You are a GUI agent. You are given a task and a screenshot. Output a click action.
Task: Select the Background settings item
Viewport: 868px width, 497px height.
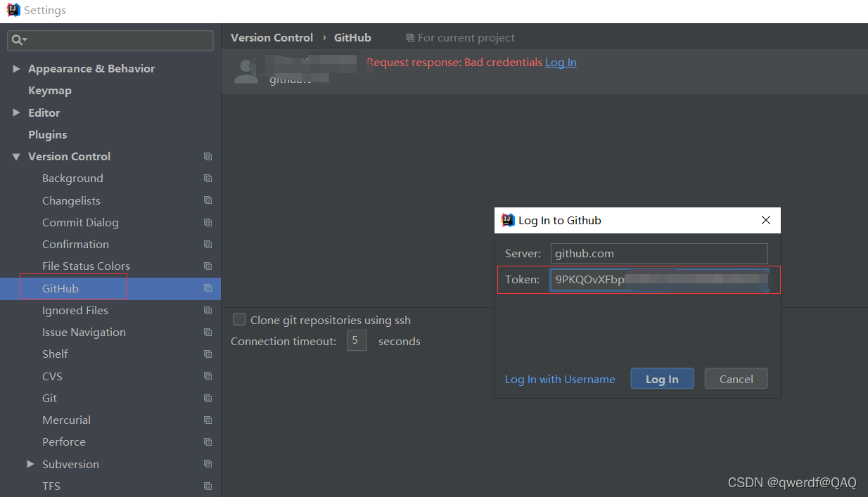(72, 179)
